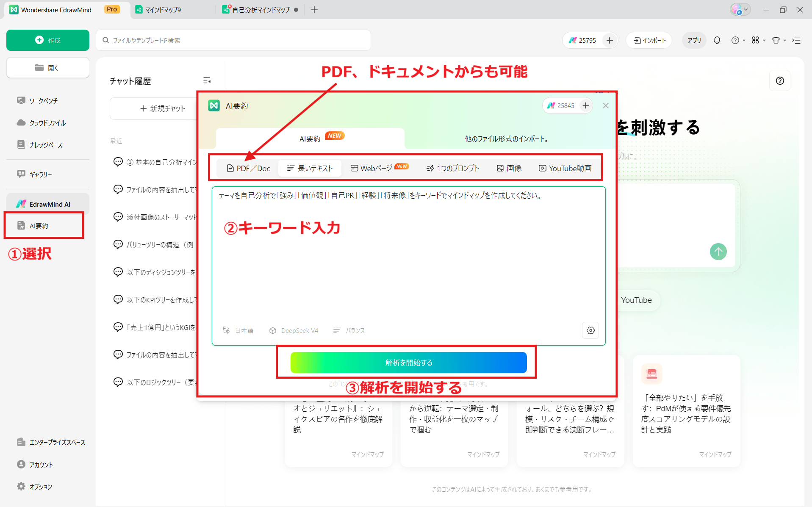Screen dimensions: 812x507
Task: Close the AI要約 dialog
Action: (x=606, y=105)
